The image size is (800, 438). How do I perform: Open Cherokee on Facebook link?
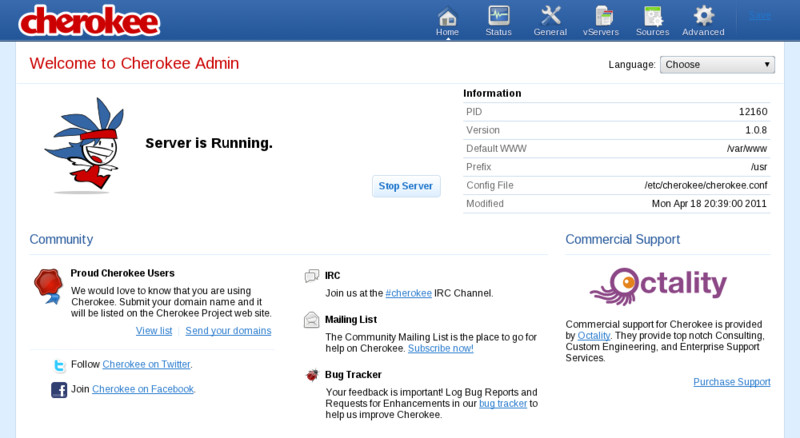(143, 389)
